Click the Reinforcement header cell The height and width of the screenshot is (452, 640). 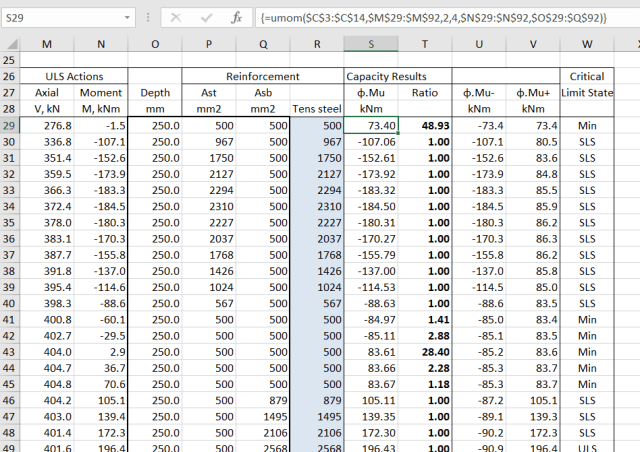tap(262, 76)
